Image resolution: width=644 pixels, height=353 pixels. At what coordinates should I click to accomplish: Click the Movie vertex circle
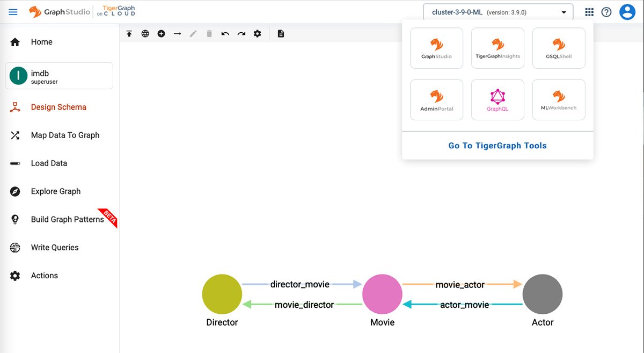pyautogui.click(x=382, y=294)
